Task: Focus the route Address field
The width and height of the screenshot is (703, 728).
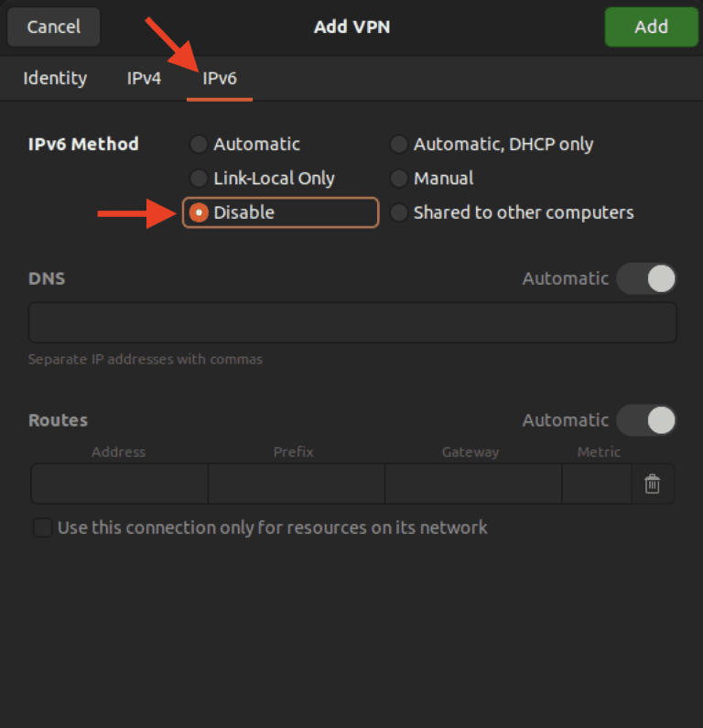Action: 120,484
